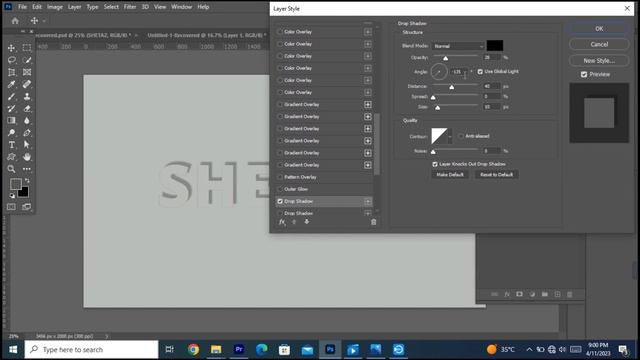Go to Photoshop Home screen icon

coord(15,21)
